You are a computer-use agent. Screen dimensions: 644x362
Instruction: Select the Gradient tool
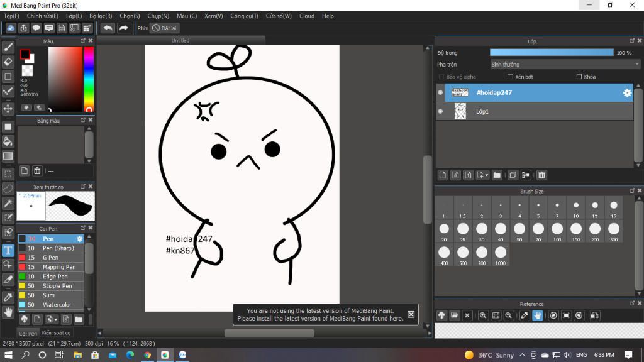coord(8,156)
